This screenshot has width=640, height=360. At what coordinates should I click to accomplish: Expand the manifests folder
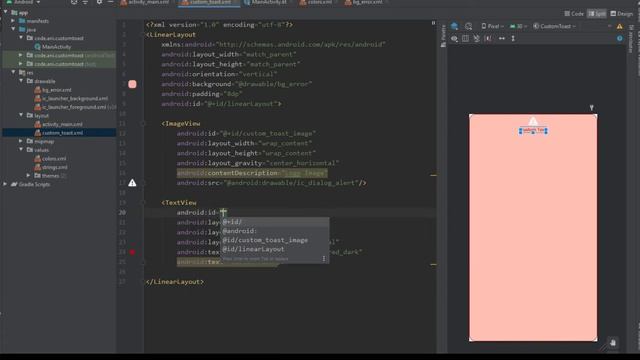click(x=13, y=20)
